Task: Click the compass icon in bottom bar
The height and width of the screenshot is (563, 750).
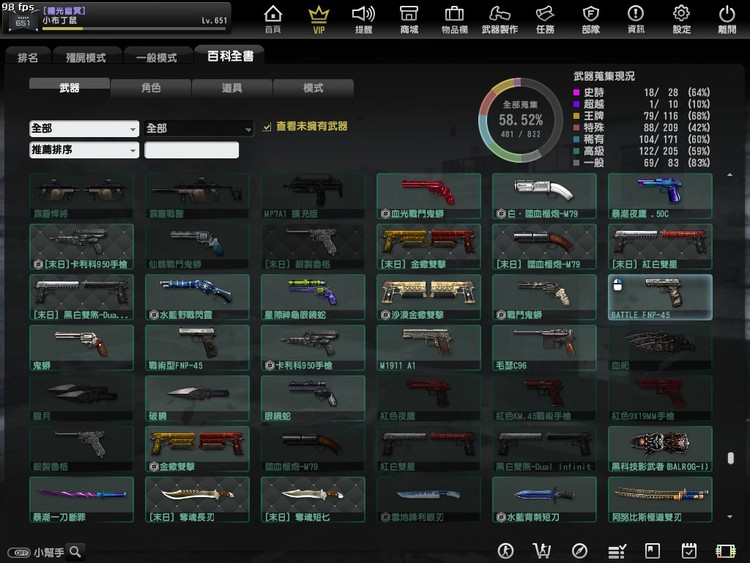Action: pyautogui.click(x=579, y=551)
